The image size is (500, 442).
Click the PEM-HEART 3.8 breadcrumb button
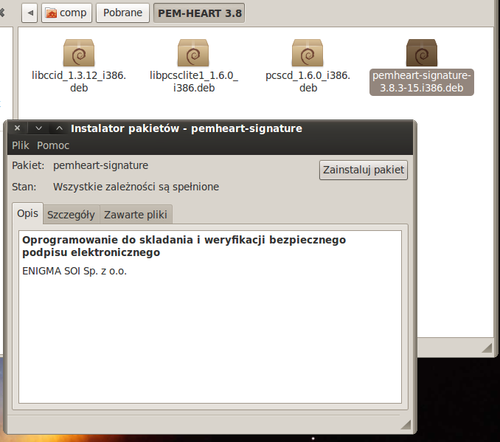click(x=199, y=13)
